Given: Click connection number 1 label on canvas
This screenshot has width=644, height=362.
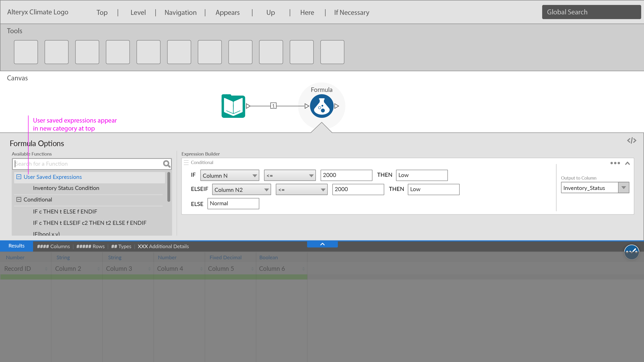Looking at the screenshot, I should 273,106.
